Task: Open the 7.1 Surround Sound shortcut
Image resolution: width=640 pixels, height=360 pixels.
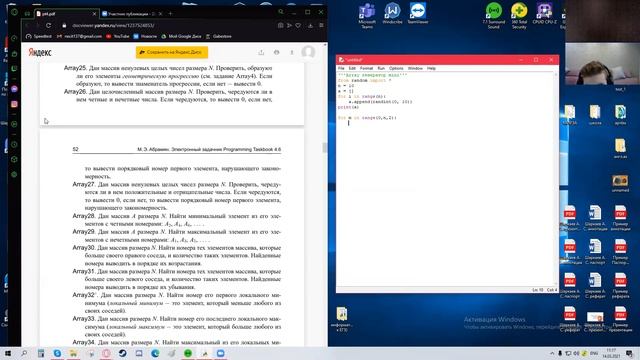Action: pos(493,15)
